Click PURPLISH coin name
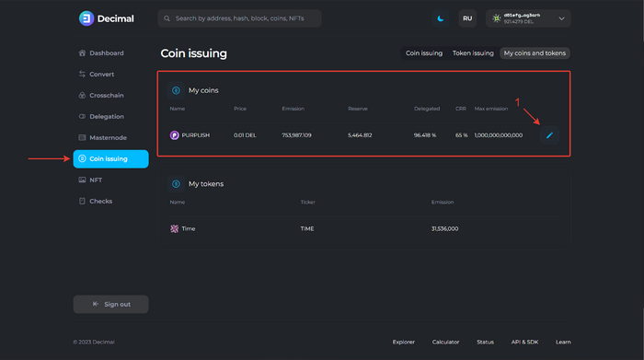The height and width of the screenshot is (360, 644). pyautogui.click(x=196, y=135)
